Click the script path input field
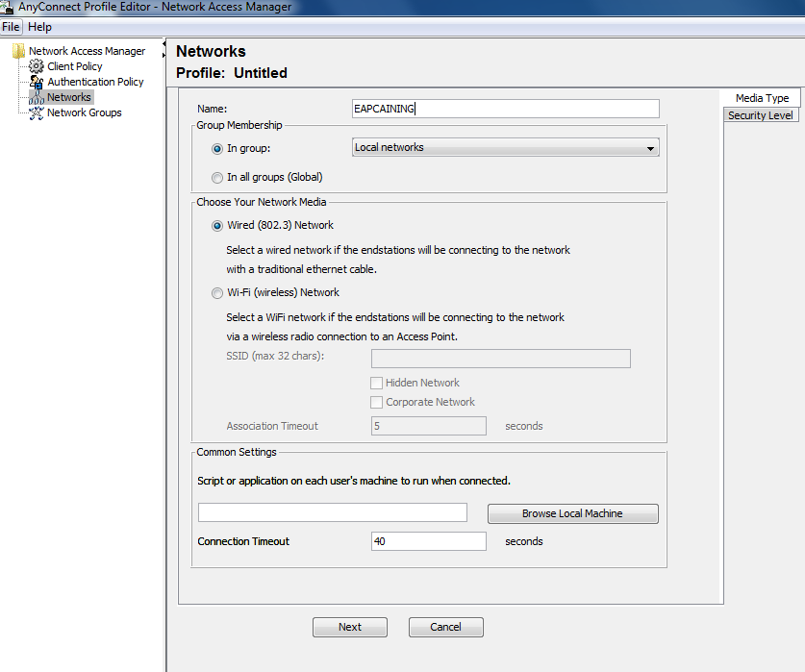The image size is (805, 672). (333, 512)
